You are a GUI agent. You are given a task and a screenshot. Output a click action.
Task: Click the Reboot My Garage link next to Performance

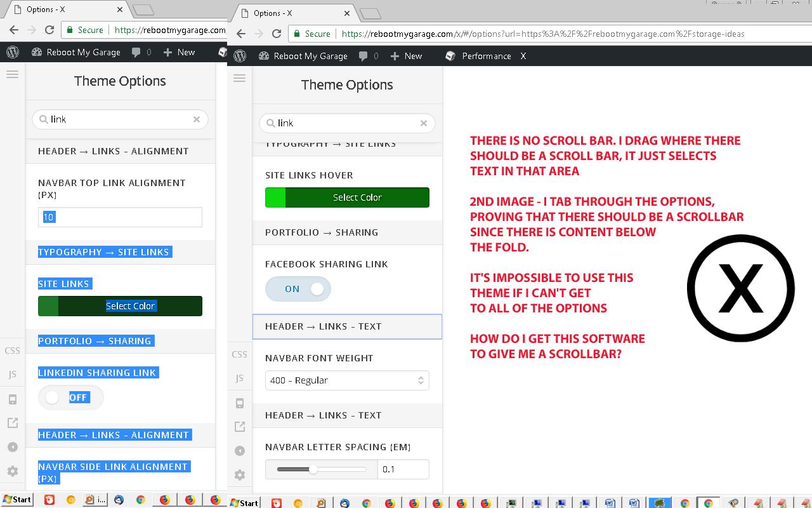click(x=310, y=56)
